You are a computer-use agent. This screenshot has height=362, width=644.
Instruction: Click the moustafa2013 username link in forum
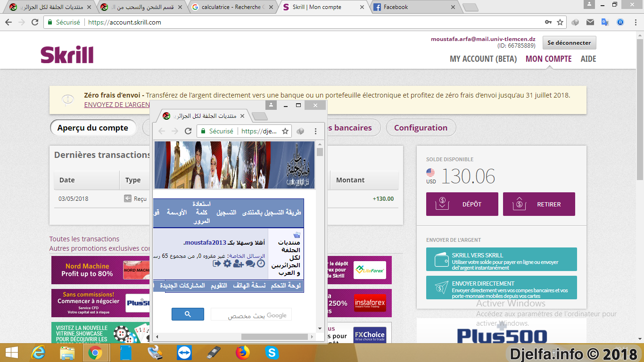pos(206,243)
